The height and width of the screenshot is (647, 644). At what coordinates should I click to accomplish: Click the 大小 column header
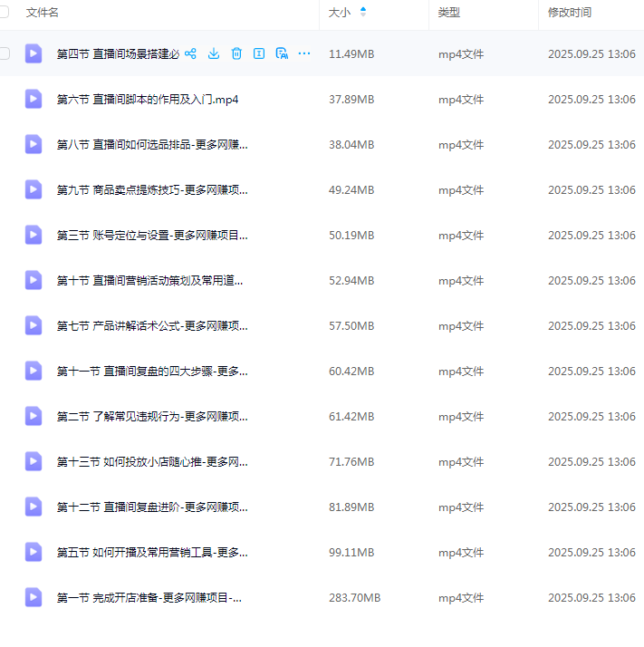340,13
